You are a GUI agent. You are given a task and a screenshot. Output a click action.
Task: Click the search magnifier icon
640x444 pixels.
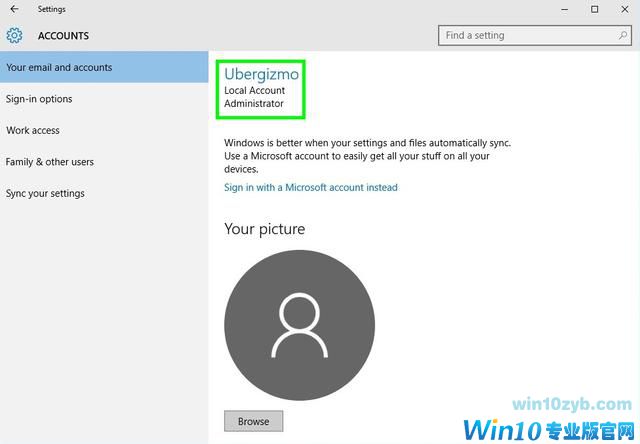[x=622, y=36]
